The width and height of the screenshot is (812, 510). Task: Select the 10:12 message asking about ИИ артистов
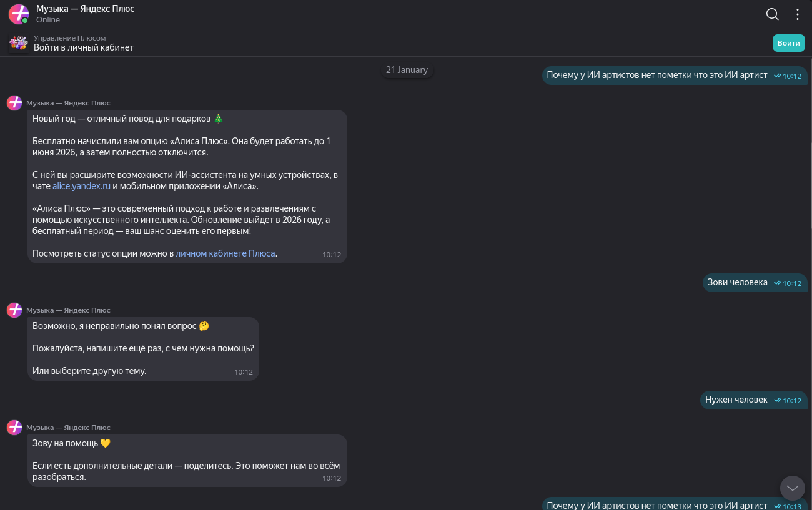point(675,76)
